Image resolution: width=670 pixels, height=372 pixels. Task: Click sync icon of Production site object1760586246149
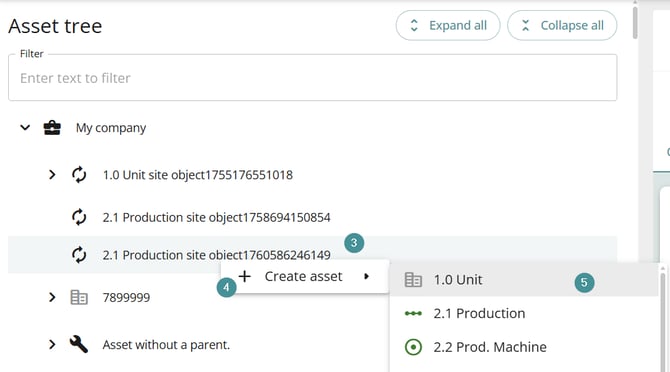[x=79, y=255]
